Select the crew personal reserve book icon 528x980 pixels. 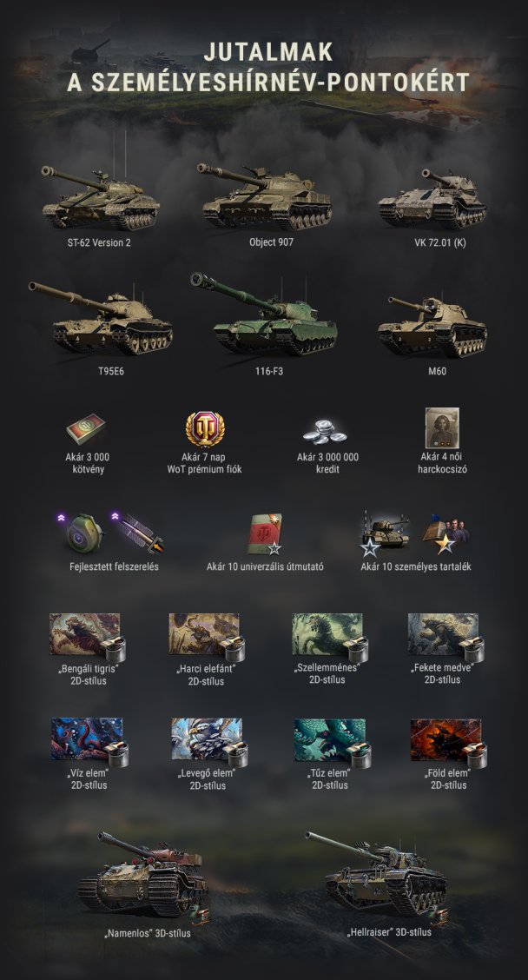point(445,534)
